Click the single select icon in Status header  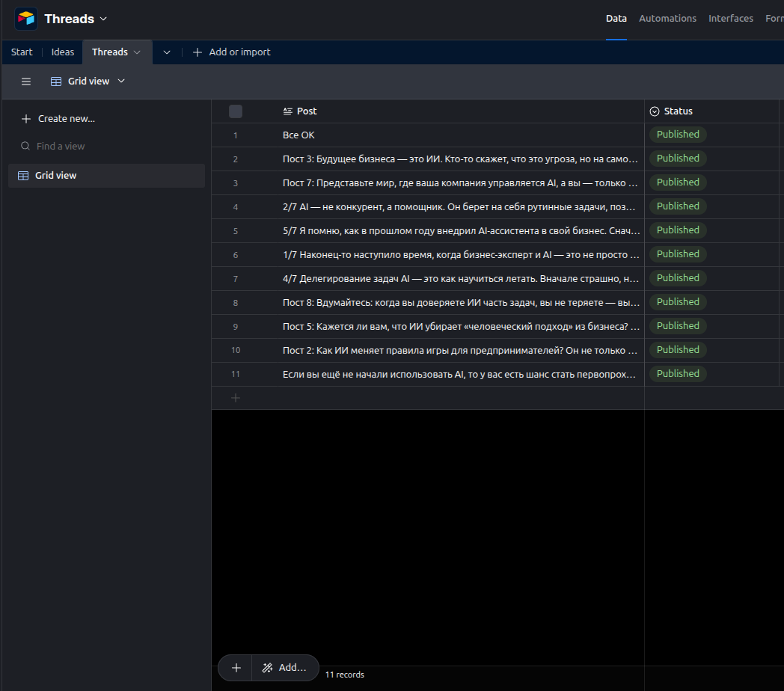click(x=654, y=111)
